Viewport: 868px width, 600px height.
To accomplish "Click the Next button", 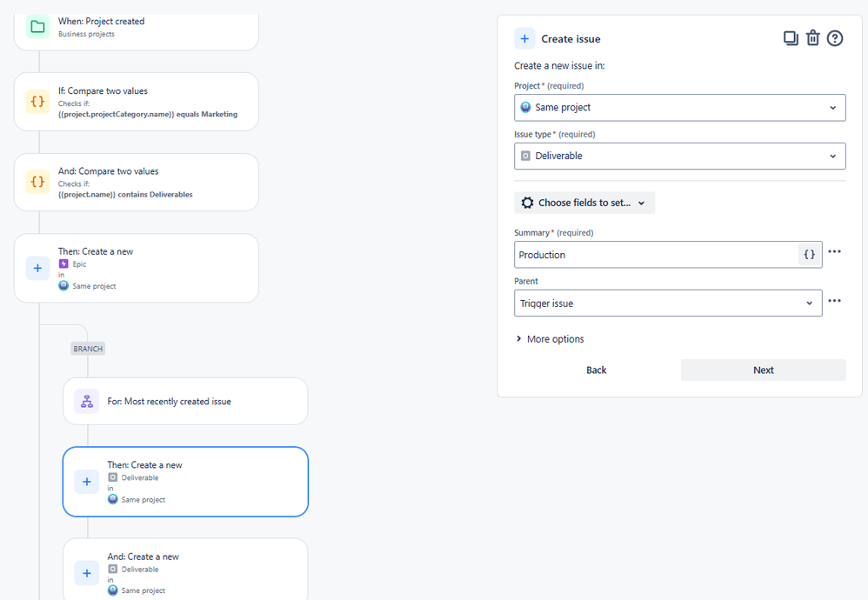I will click(x=763, y=370).
